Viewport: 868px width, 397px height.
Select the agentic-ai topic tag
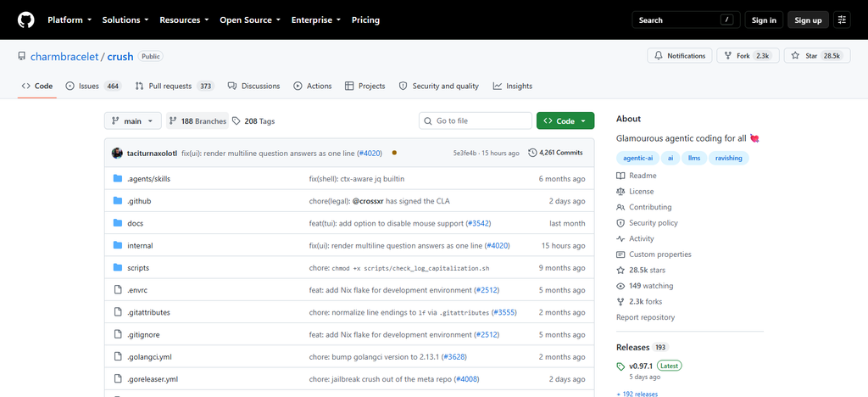click(637, 158)
